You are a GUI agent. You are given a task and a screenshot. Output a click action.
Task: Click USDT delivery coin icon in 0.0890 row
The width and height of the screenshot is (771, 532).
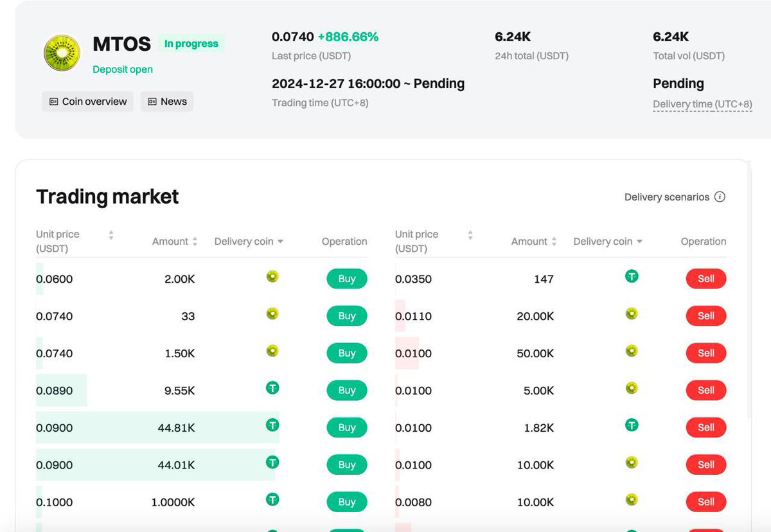[x=272, y=388]
